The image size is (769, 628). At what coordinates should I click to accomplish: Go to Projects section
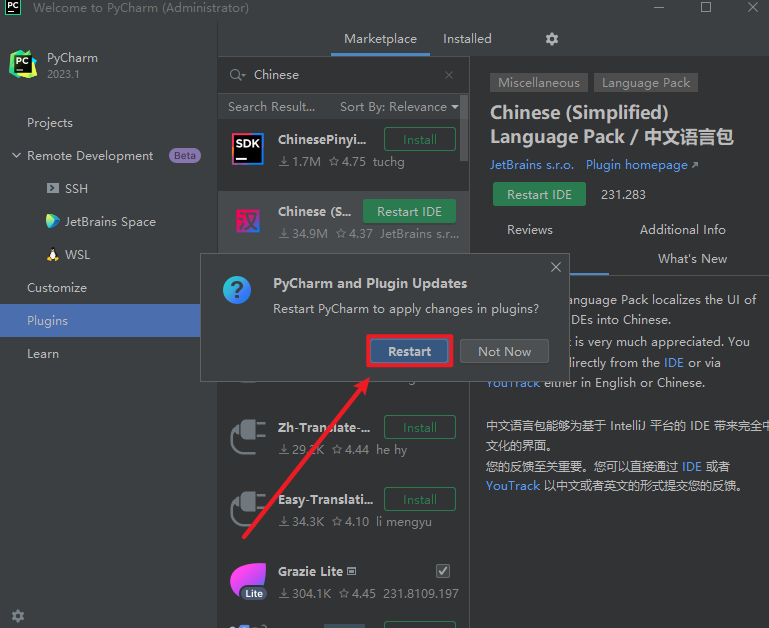click(x=50, y=123)
